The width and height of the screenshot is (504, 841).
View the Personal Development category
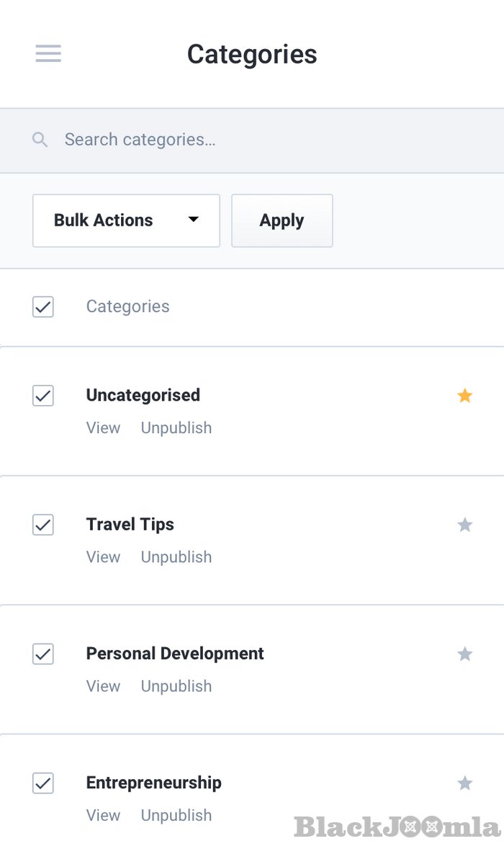(x=103, y=685)
